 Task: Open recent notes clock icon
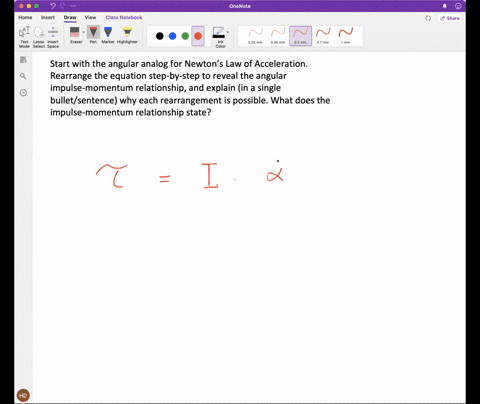23,93
